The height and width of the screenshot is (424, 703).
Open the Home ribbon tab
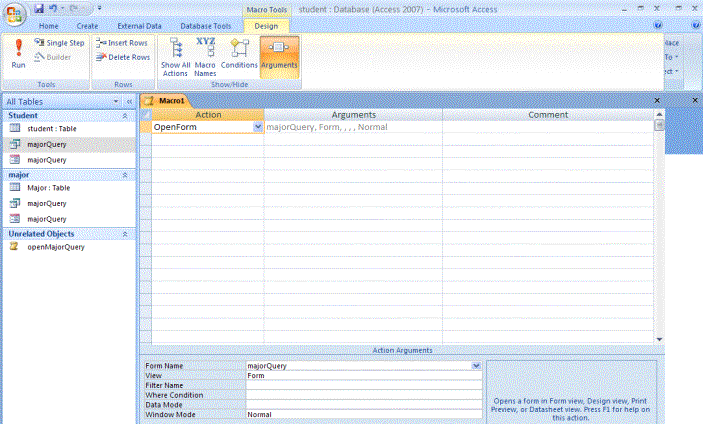(x=48, y=26)
